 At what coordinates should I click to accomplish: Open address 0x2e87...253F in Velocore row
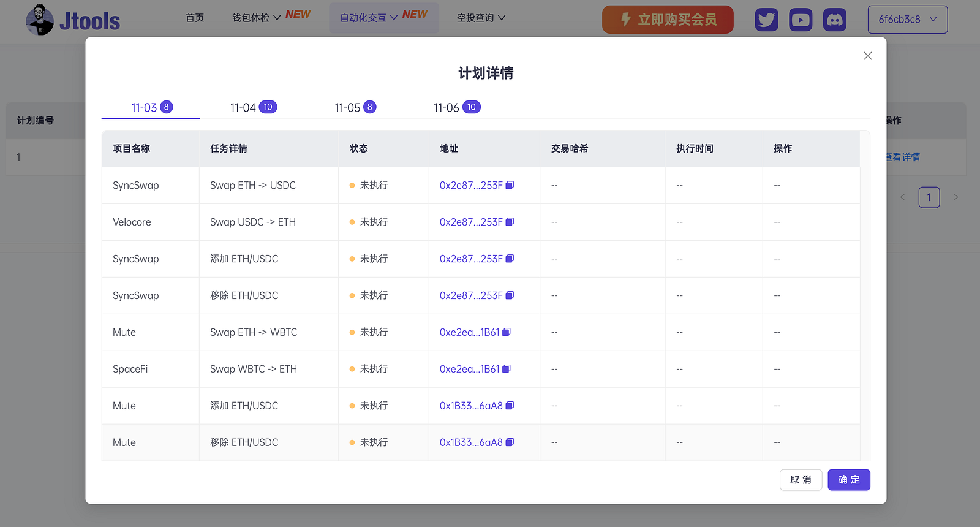[471, 222]
